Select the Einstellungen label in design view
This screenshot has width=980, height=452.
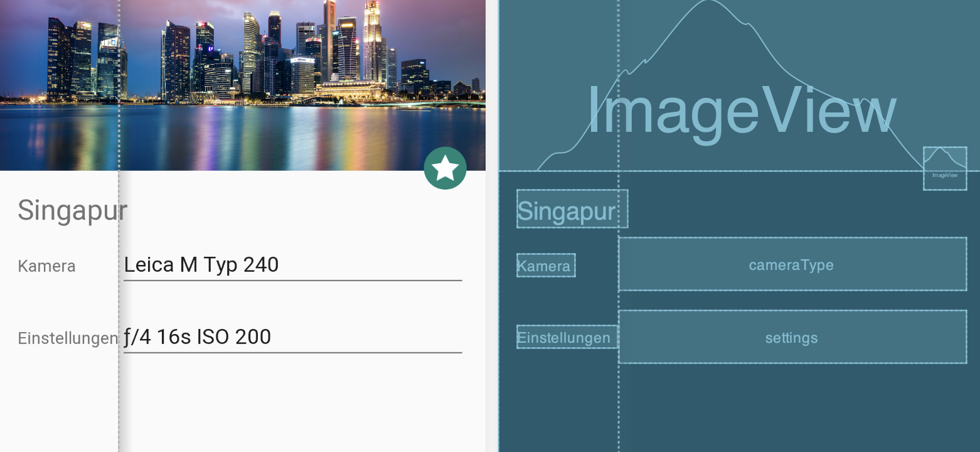click(x=68, y=338)
